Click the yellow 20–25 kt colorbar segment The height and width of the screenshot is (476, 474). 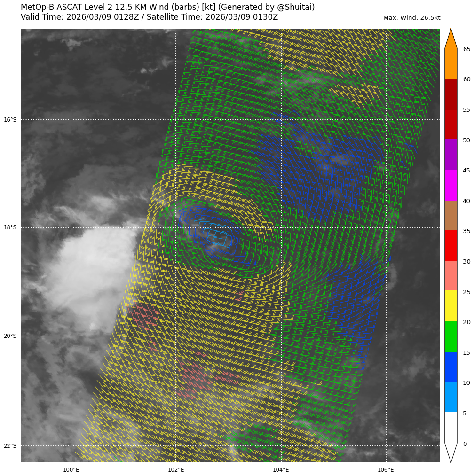pyautogui.click(x=450, y=305)
